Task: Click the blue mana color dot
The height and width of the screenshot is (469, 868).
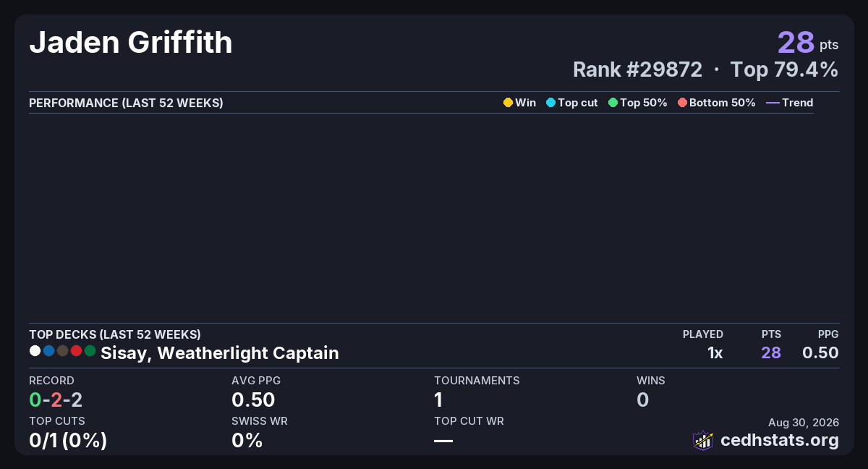Action: coord(48,351)
